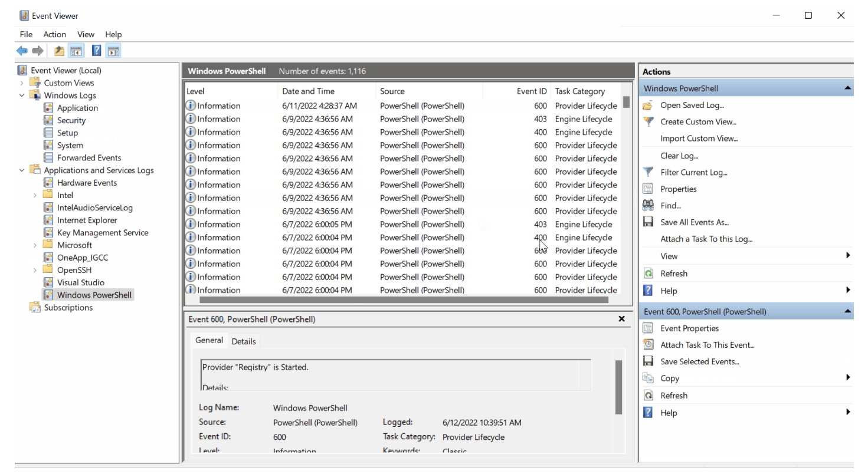The image size is (868, 474).
Task: Collapse the Windows PowerShell actions section
Action: pyautogui.click(x=847, y=88)
